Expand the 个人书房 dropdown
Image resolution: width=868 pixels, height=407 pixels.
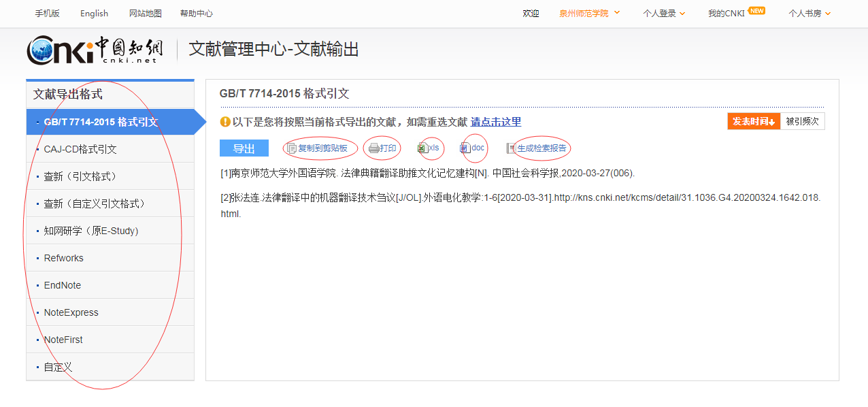click(809, 13)
